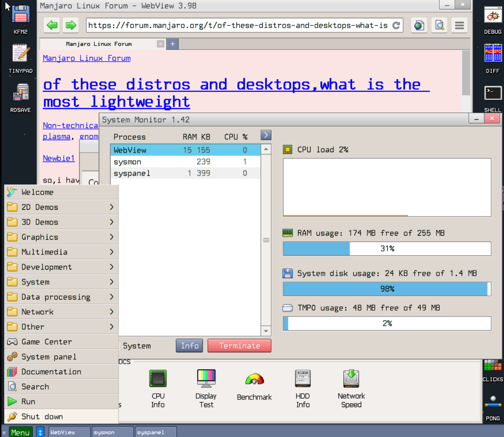Open System panel from the menu
The image size is (504, 437).
pyautogui.click(x=61, y=357)
